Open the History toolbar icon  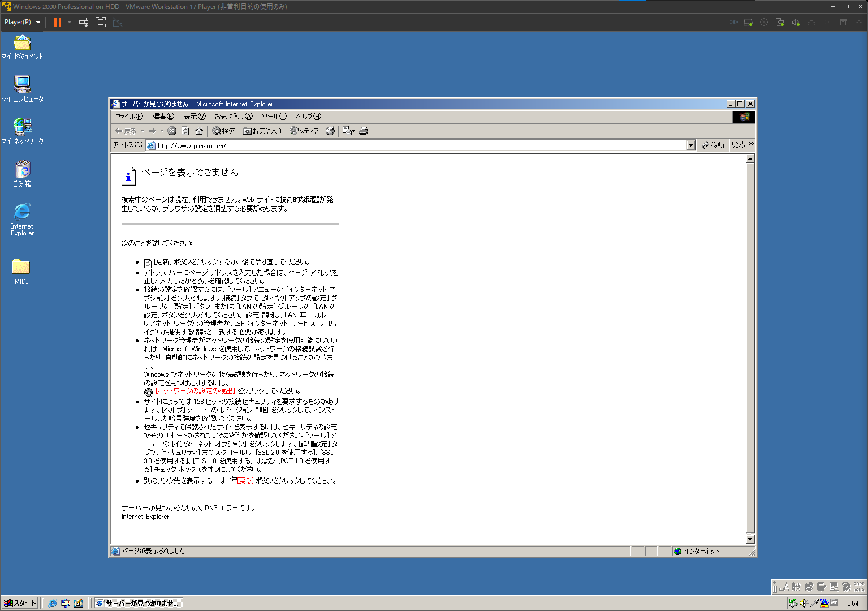[x=330, y=131]
